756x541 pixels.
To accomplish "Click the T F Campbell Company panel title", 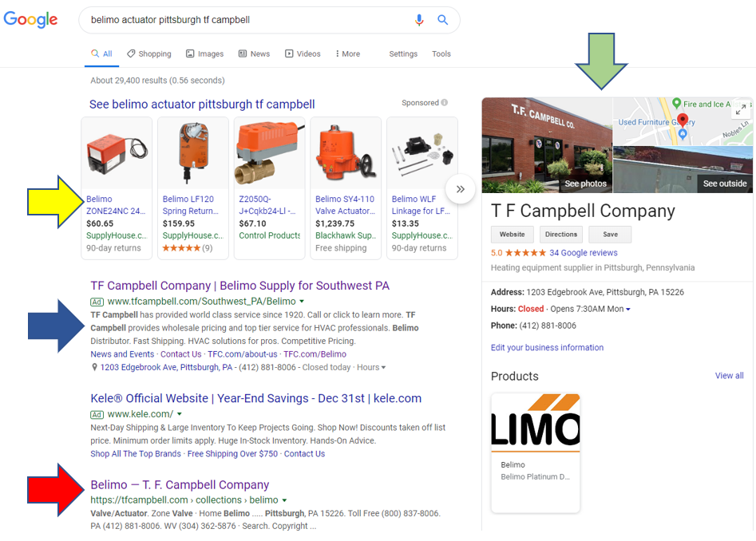I will [583, 211].
